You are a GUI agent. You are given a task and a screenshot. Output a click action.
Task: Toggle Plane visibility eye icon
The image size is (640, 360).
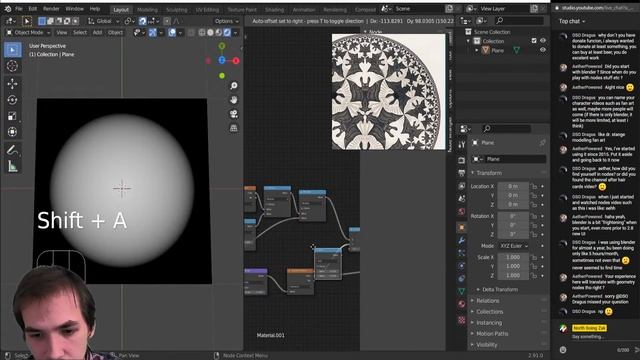click(543, 50)
